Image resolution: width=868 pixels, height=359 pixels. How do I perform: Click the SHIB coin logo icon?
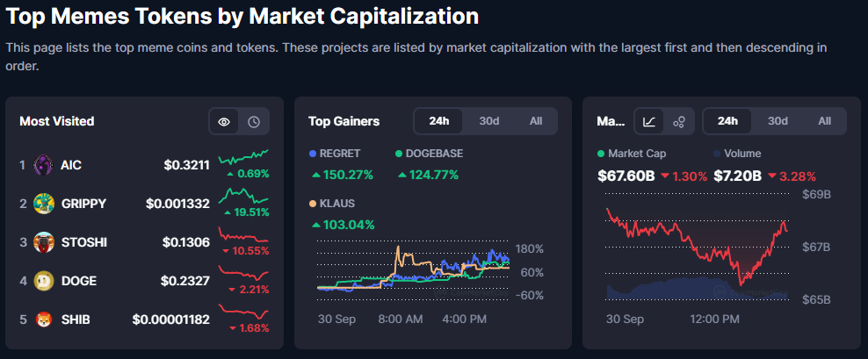click(x=43, y=320)
